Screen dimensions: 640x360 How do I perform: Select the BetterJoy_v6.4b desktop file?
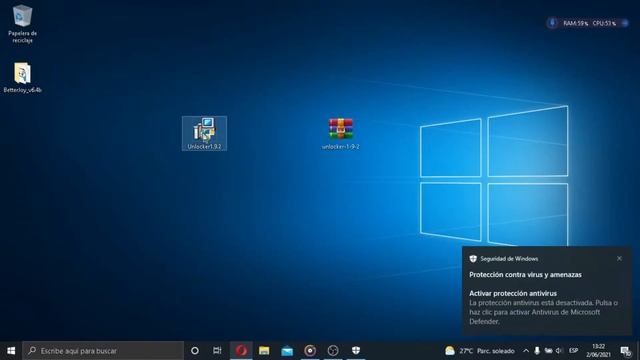22,78
